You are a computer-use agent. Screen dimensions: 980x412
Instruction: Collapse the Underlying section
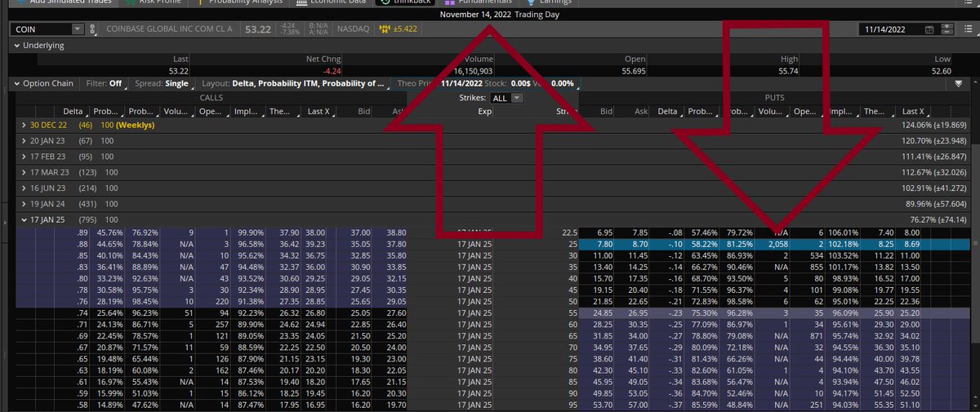[x=17, y=46]
